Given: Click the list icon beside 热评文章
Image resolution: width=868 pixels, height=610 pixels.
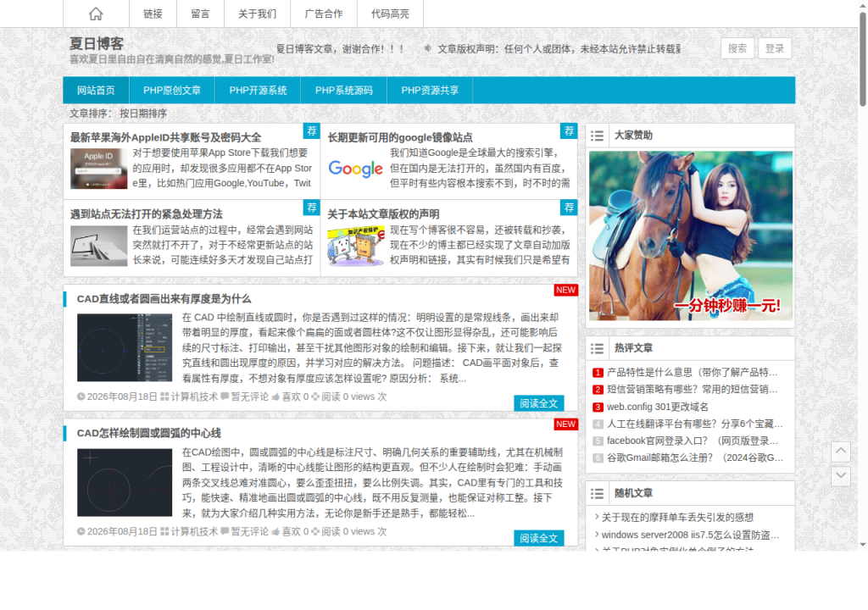Looking at the screenshot, I should click(597, 348).
